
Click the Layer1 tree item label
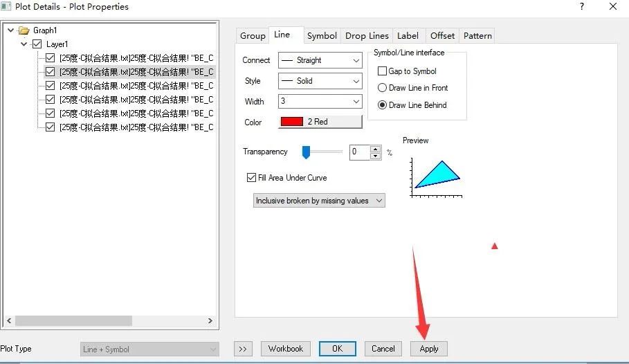click(57, 44)
